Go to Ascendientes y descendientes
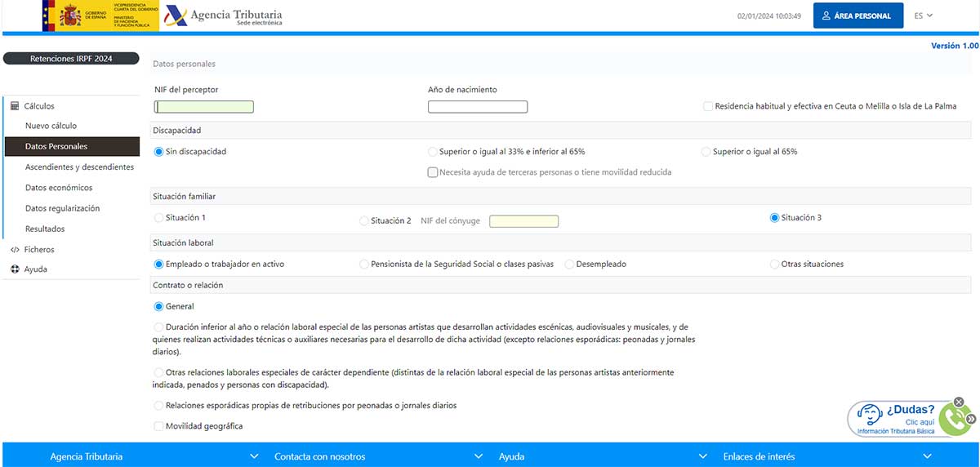 pos(79,167)
